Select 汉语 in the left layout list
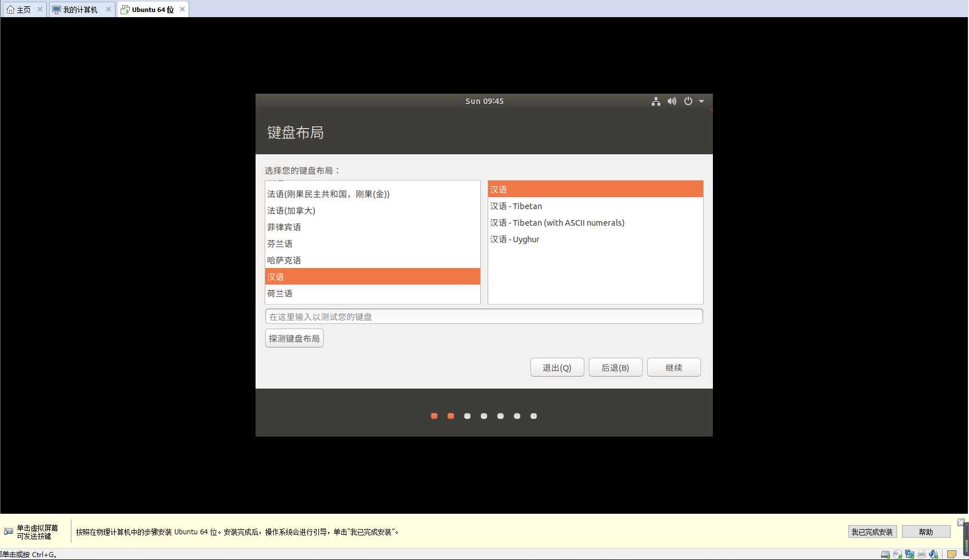Image resolution: width=969 pixels, height=560 pixels. (373, 277)
